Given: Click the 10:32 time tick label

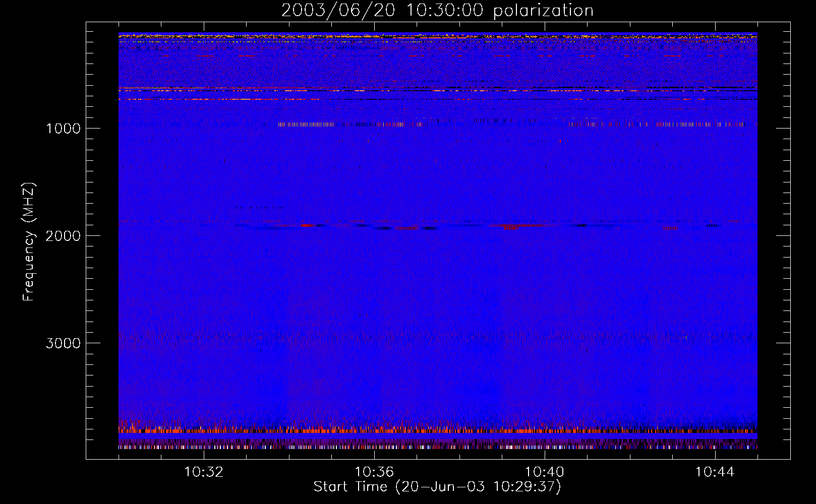Looking at the screenshot, I should tap(204, 472).
